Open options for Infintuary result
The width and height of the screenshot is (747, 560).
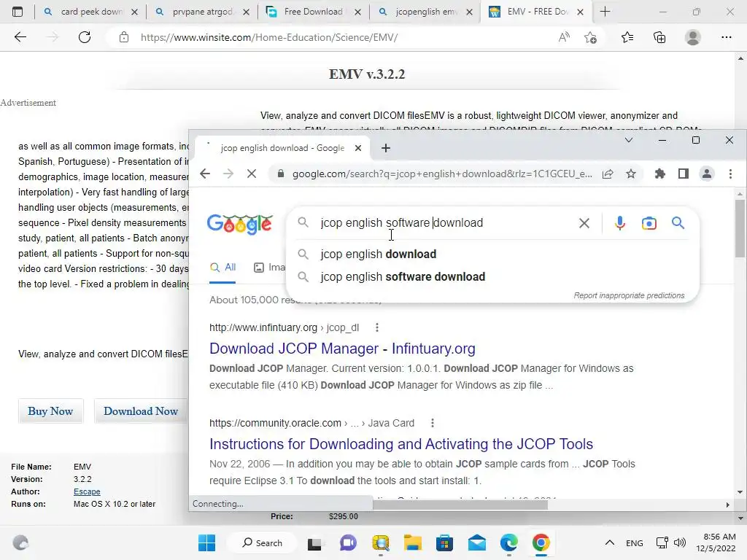[x=377, y=327]
